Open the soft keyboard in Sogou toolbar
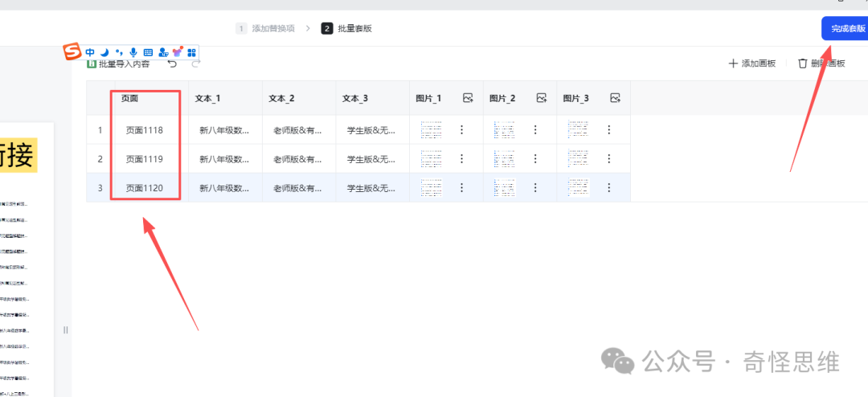The height and width of the screenshot is (397, 868). pos(148,52)
